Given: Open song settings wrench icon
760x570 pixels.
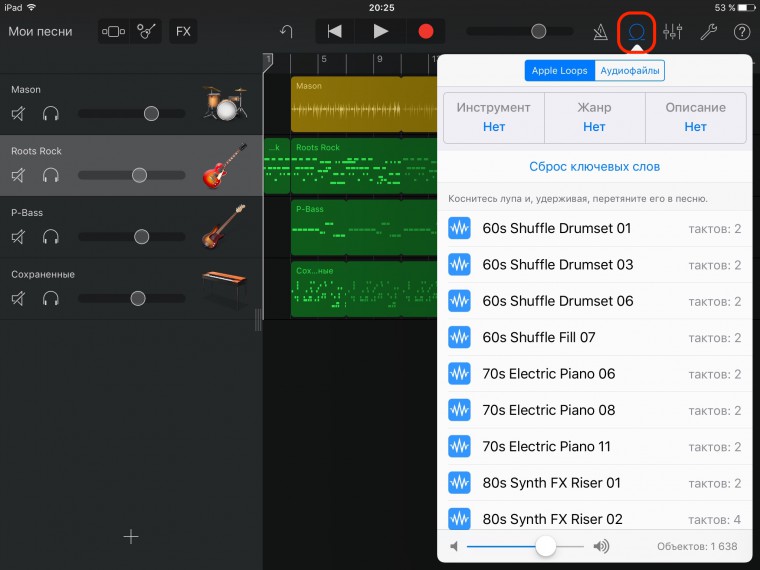Looking at the screenshot, I should pos(708,31).
